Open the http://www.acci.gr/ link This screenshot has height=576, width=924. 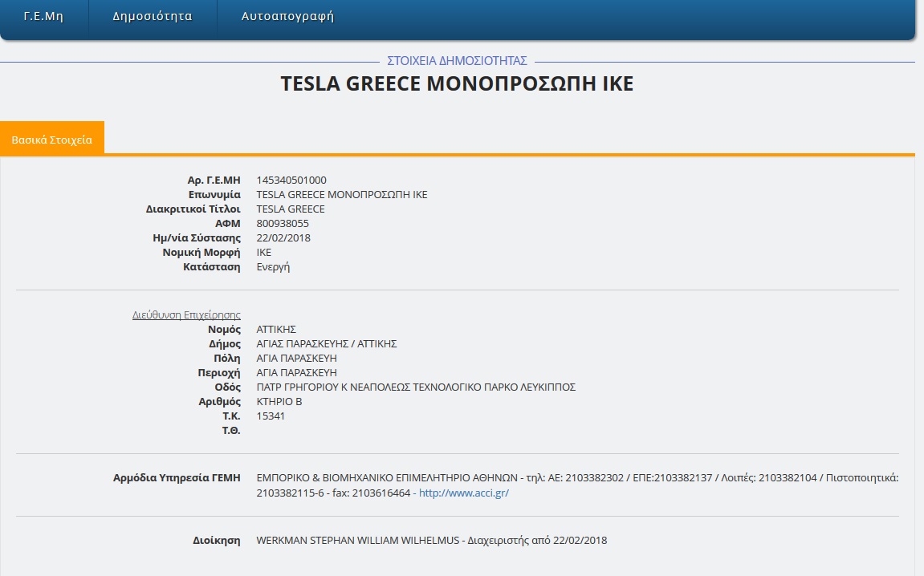[464, 493]
